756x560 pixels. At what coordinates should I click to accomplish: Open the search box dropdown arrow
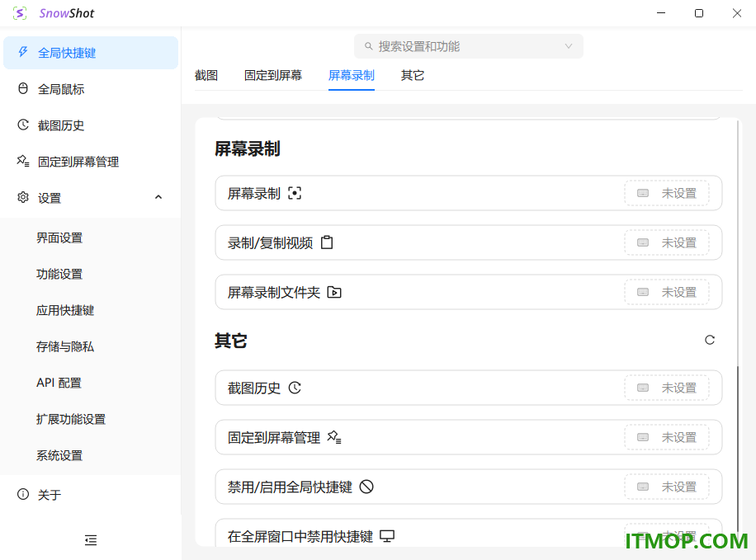pos(569,46)
